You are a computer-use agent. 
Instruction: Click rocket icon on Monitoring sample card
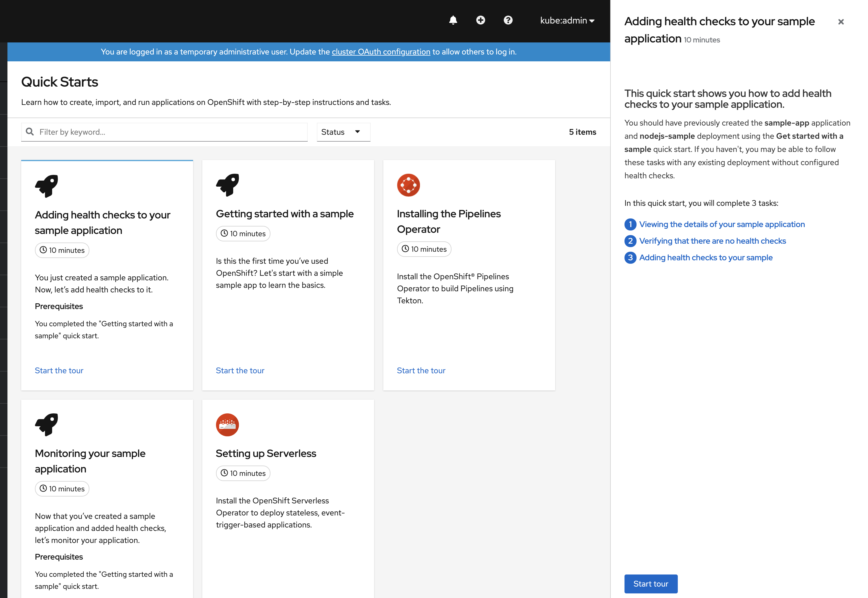tap(46, 425)
